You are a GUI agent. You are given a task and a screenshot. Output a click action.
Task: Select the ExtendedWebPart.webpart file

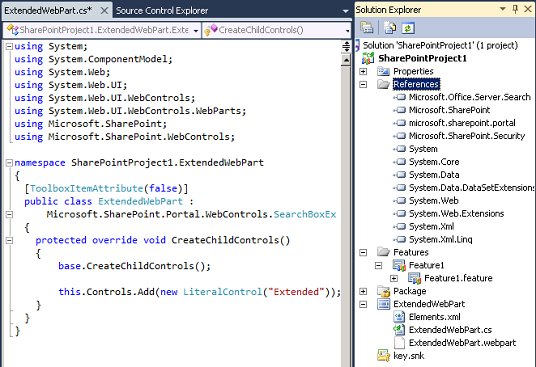(x=463, y=343)
